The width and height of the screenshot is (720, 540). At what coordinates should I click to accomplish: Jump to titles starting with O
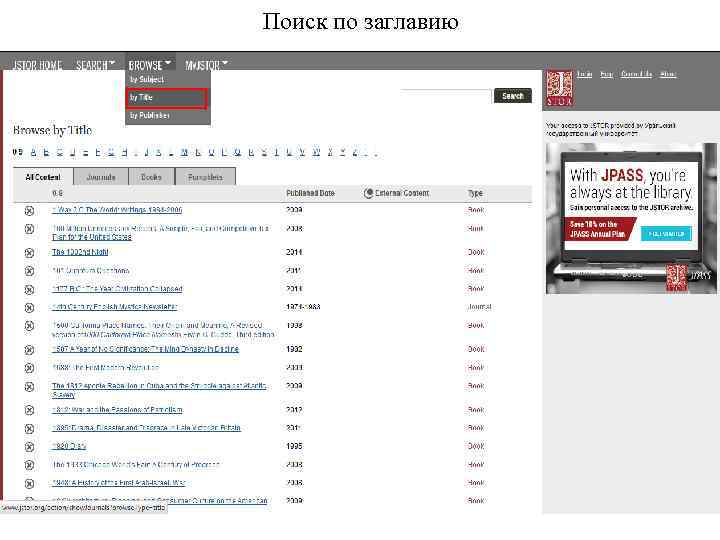pos(211,152)
